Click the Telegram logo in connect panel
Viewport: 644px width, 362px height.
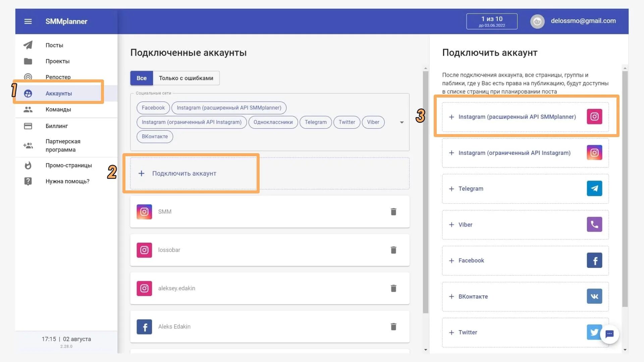[x=594, y=188]
